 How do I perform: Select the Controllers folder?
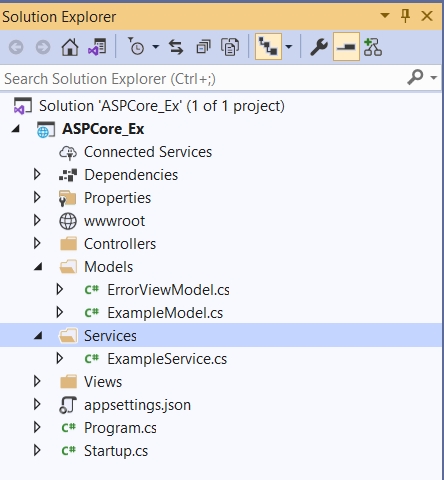(x=120, y=244)
